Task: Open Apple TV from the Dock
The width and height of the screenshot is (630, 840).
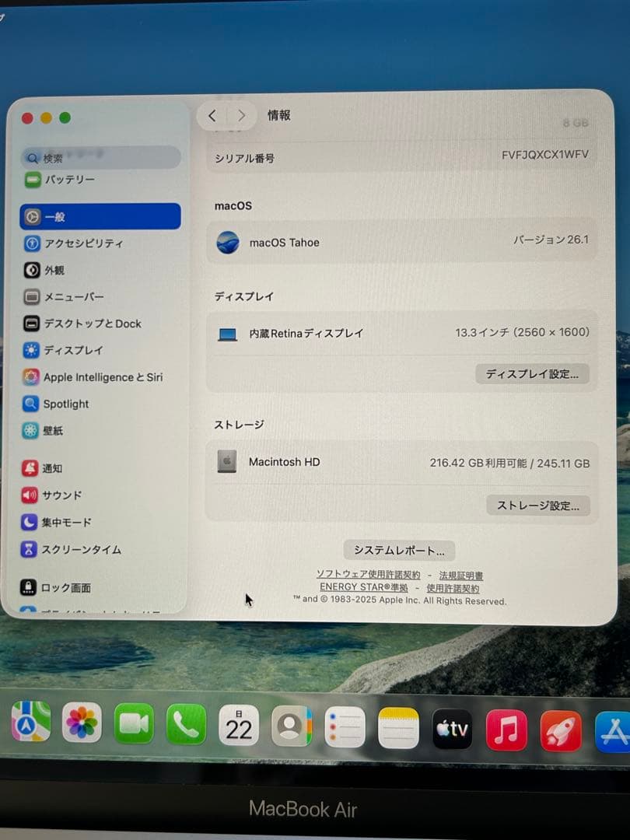Action: tap(452, 729)
